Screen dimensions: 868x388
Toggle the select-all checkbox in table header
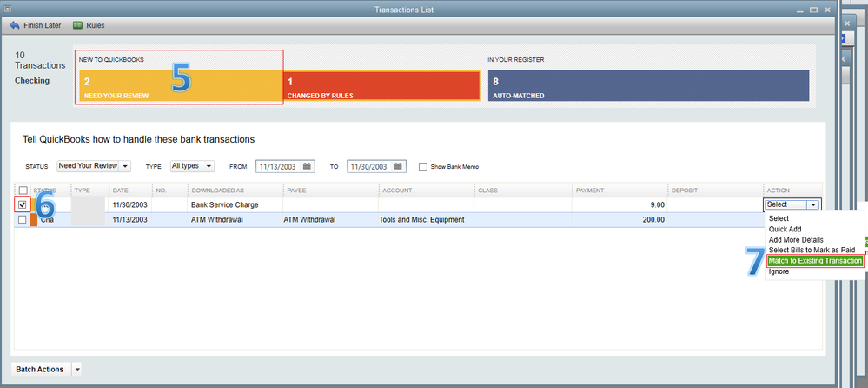click(23, 191)
